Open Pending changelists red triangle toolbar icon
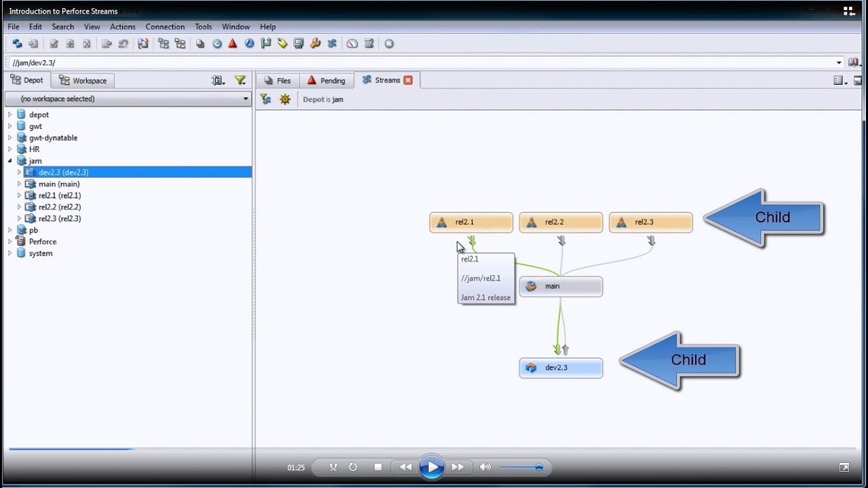Screen dimensions: 868x488 [233, 43]
